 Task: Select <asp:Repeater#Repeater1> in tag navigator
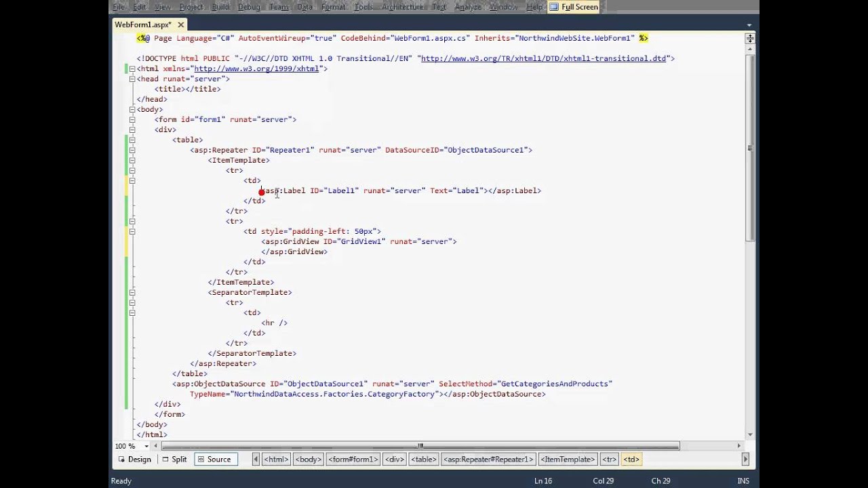489,459
